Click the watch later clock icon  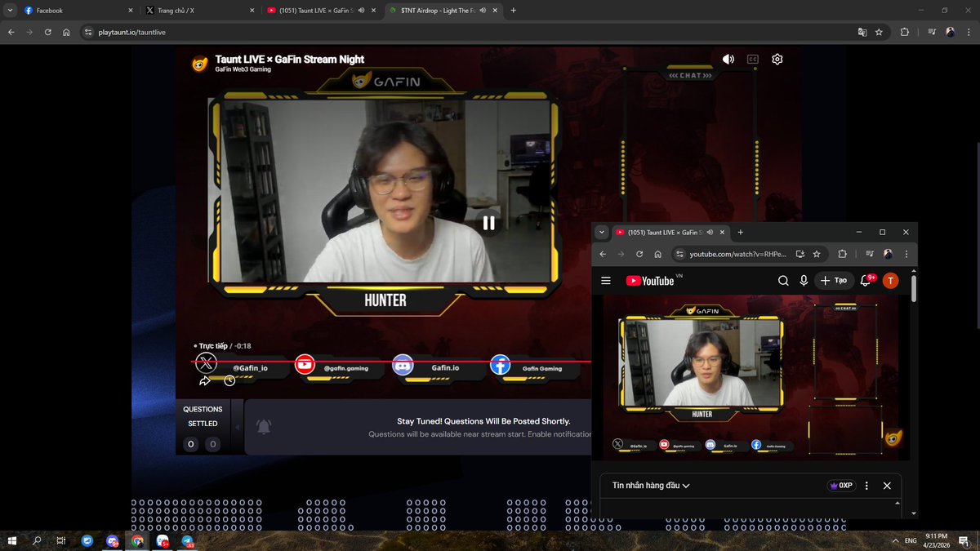pyautogui.click(x=229, y=380)
